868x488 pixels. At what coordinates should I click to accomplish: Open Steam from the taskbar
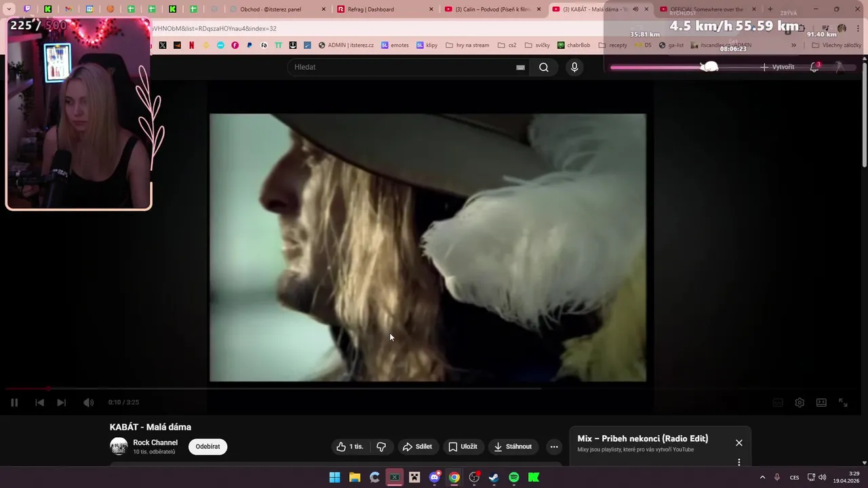494,477
